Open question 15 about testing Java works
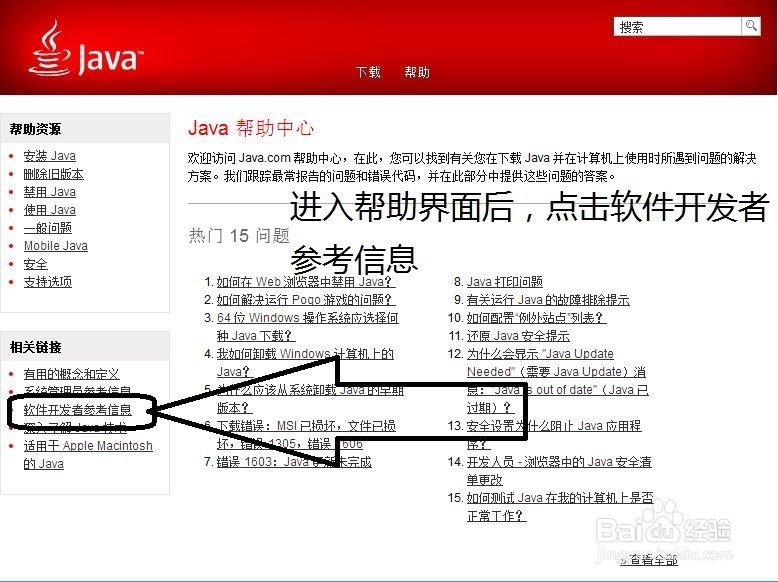 560,507
